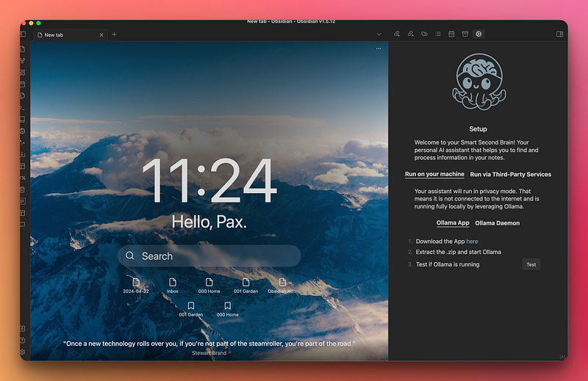The height and width of the screenshot is (381, 588).
Task: Add a new tab with plus
Action: [x=115, y=35]
